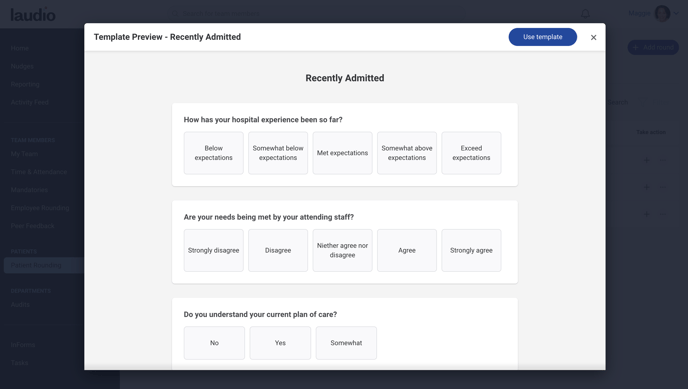Choose Disagree option for attending staff
This screenshot has width=688, height=389.
tap(278, 250)
